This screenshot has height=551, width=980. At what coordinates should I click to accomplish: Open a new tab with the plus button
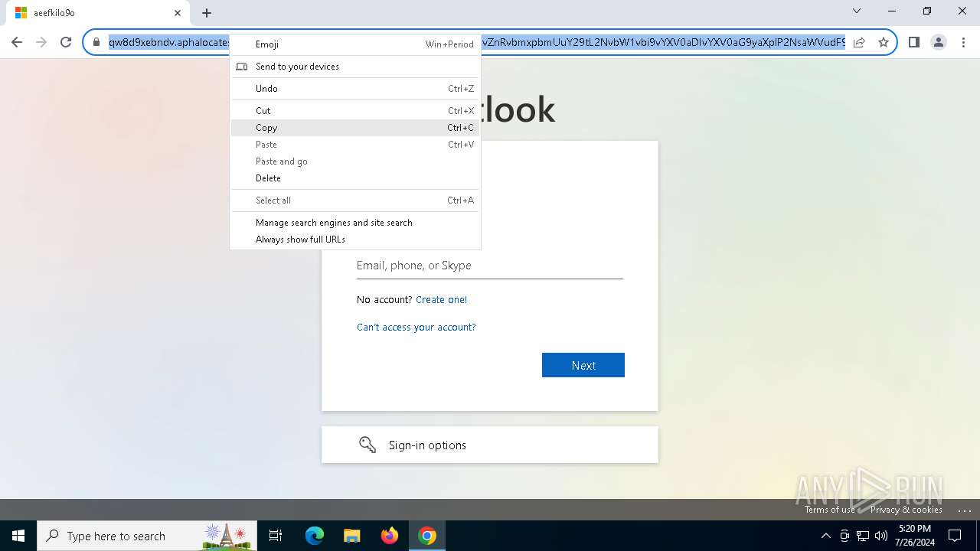(207, 13)
